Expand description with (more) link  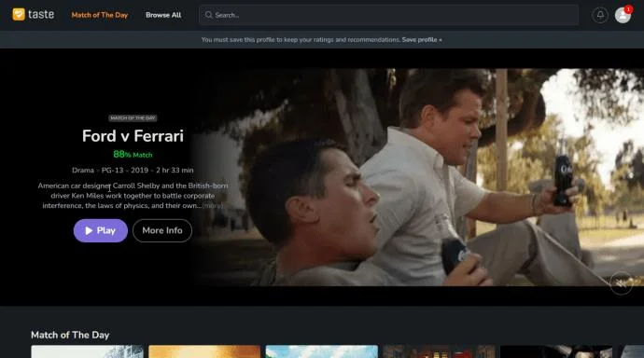pos(213,206)
